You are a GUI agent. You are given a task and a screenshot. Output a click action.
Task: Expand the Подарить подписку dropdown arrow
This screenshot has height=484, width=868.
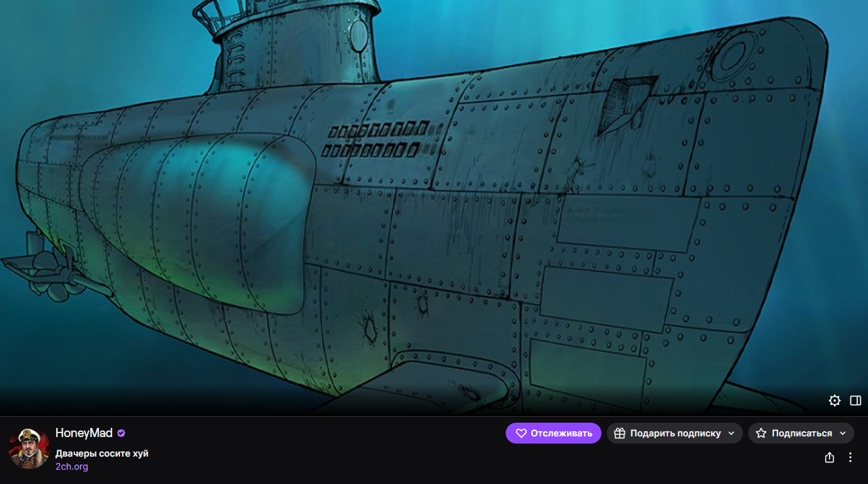pos(731,433)
